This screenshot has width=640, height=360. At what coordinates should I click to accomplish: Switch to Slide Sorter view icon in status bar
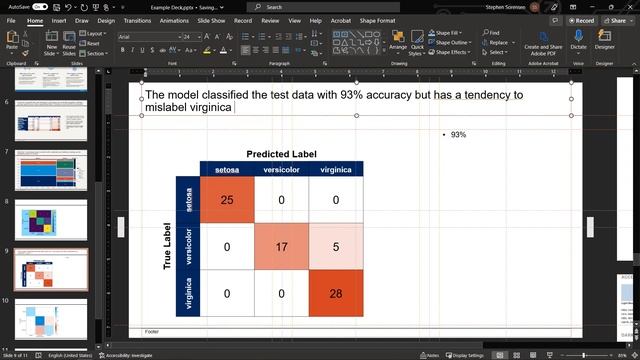[x=516, y=356]
